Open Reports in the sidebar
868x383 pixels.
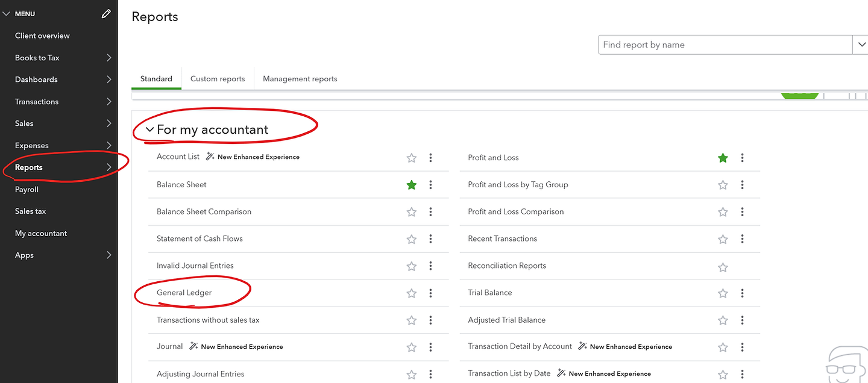click(x=29, y=167)
